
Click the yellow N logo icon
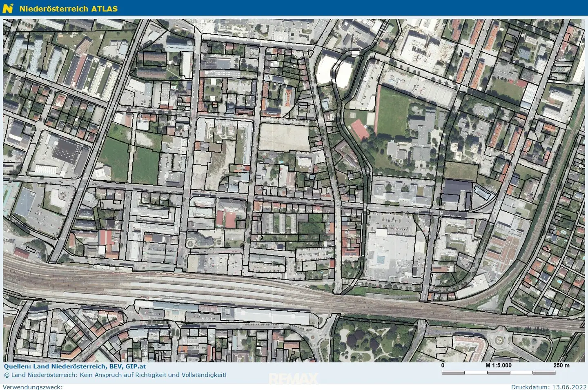(8, 8)
